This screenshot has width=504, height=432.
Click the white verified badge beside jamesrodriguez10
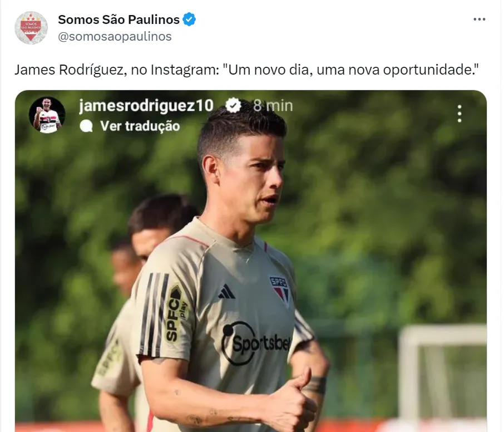(233, 106)
